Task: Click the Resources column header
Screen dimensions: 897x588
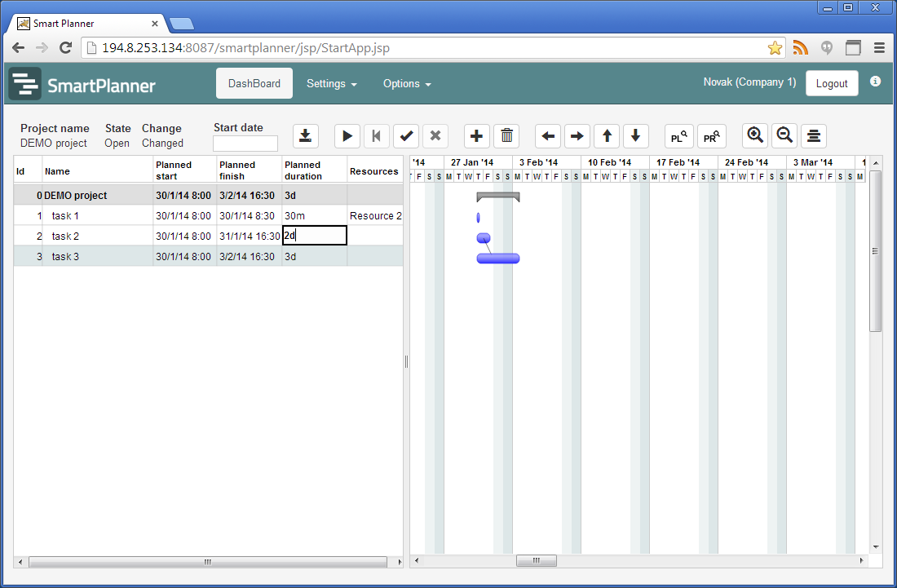Action: [374, 171]
